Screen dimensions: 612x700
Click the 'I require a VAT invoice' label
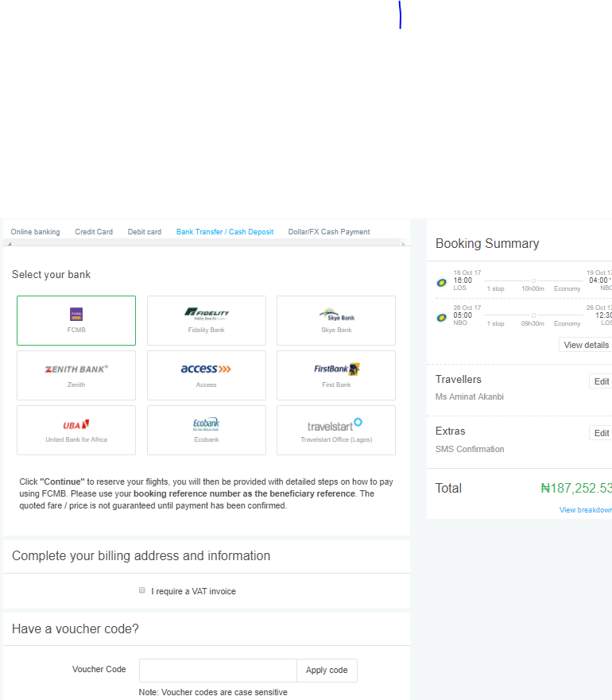coord(193,591)
